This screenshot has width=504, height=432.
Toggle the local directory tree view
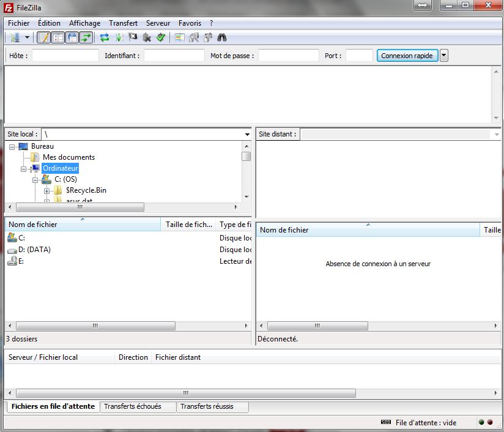58,37
